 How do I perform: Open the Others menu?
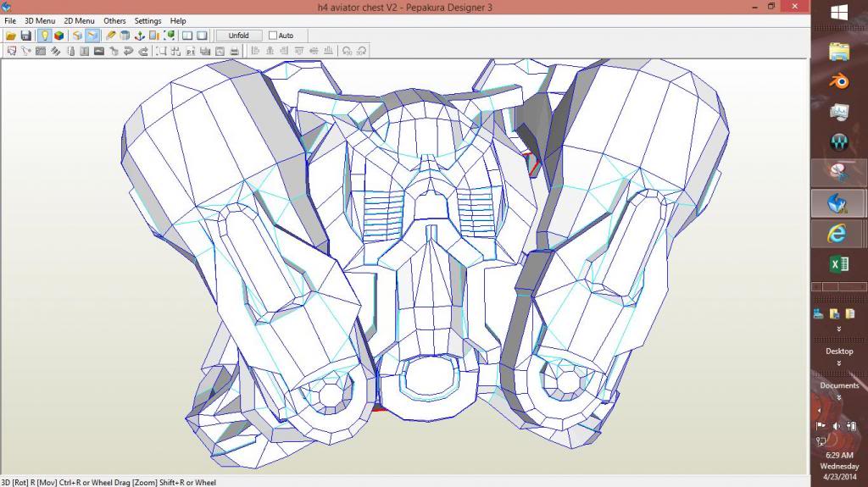(x=114, y=20)
